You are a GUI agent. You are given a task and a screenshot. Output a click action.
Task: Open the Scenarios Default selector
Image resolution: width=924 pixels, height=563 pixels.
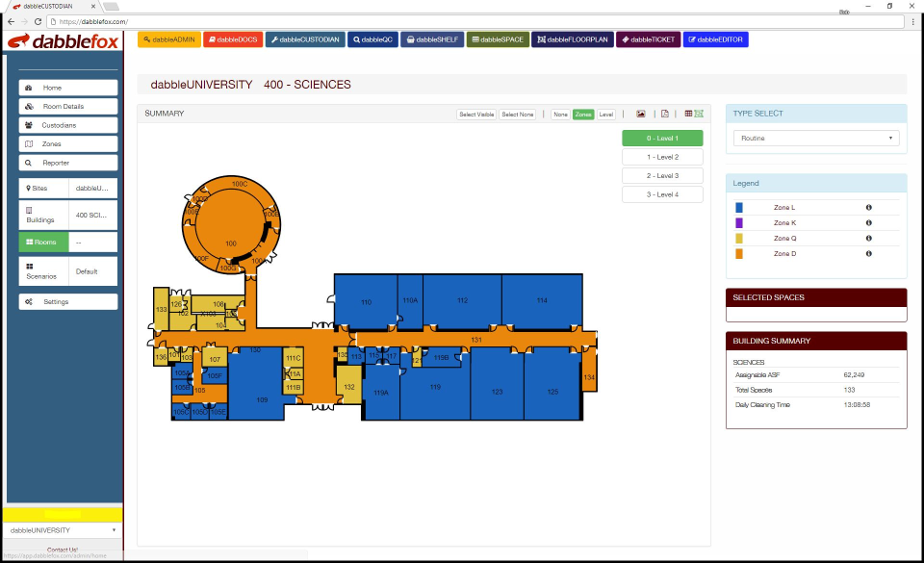pyautogui.click(x=93, y=270)
